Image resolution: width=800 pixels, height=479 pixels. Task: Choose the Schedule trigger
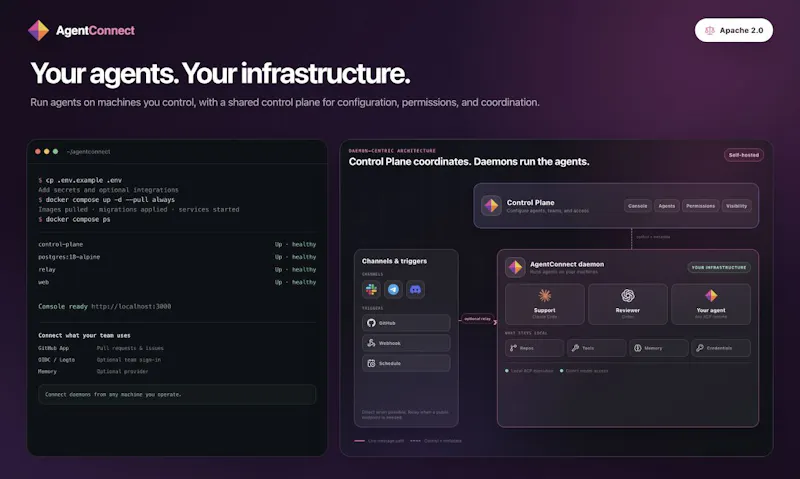click(x=406, y=363)
